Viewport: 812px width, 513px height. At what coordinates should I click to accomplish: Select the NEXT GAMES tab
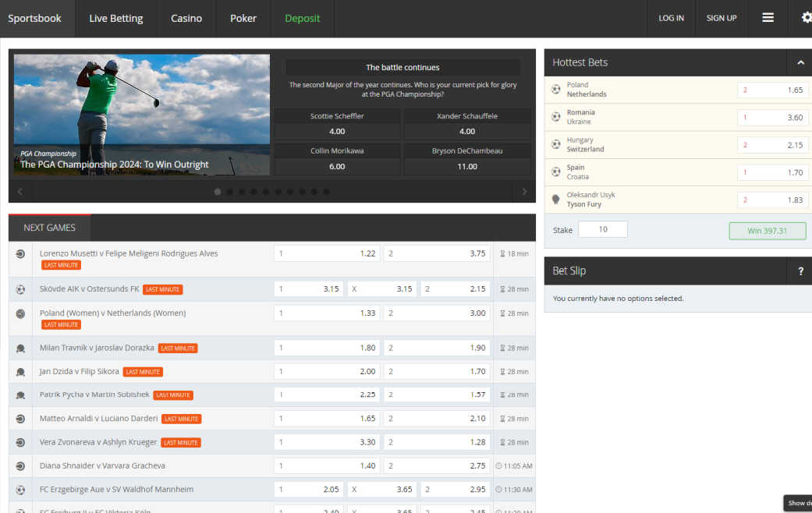(x=50, y=228)
